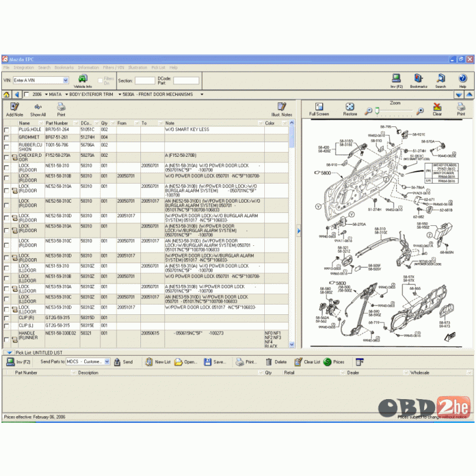This screenshot has height=476, width=476.
Task: Go to Home icon in navigation bar
Action: tap(6, 95)
